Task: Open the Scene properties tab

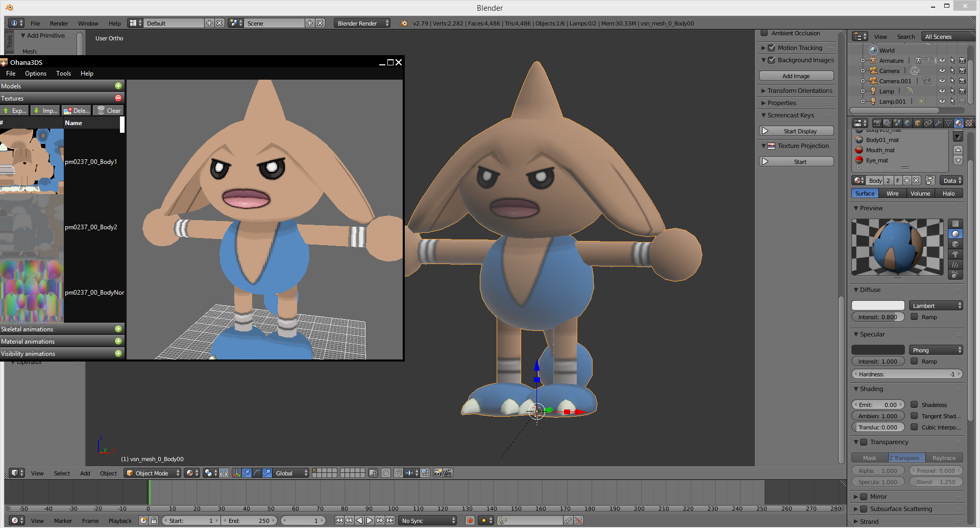Action: [x=897, y=123]
